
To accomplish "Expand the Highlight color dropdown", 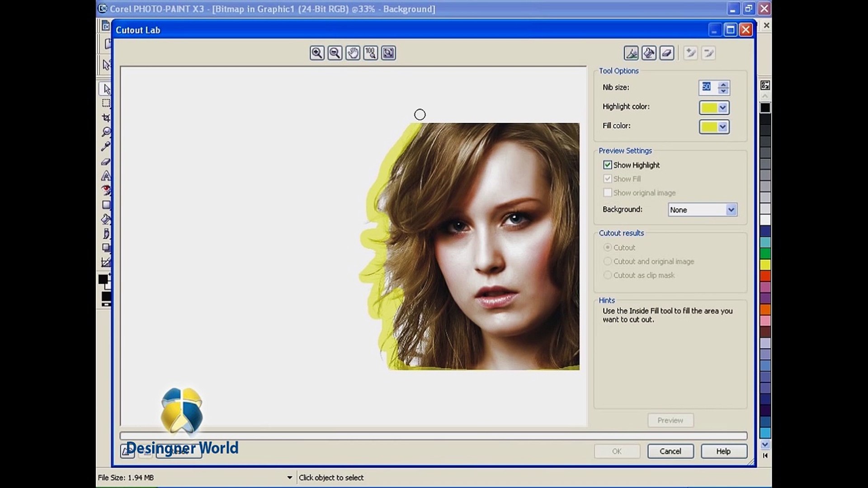I will point(722,108).
